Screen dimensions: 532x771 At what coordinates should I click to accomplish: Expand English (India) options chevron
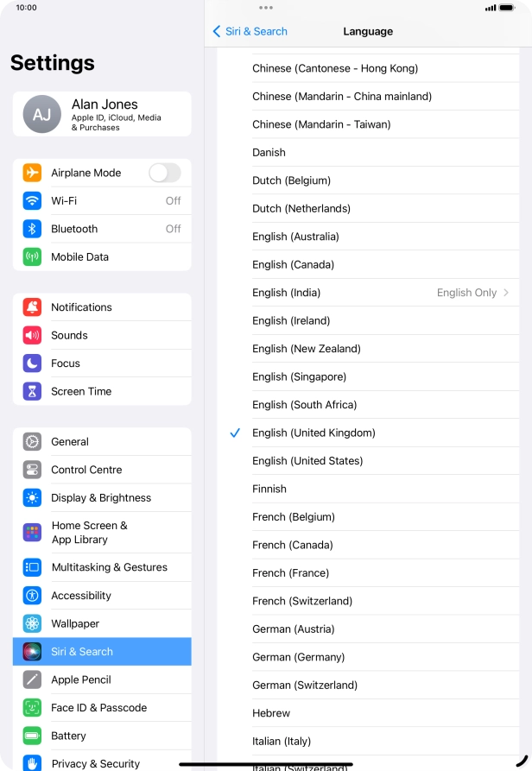coord(506,293)
